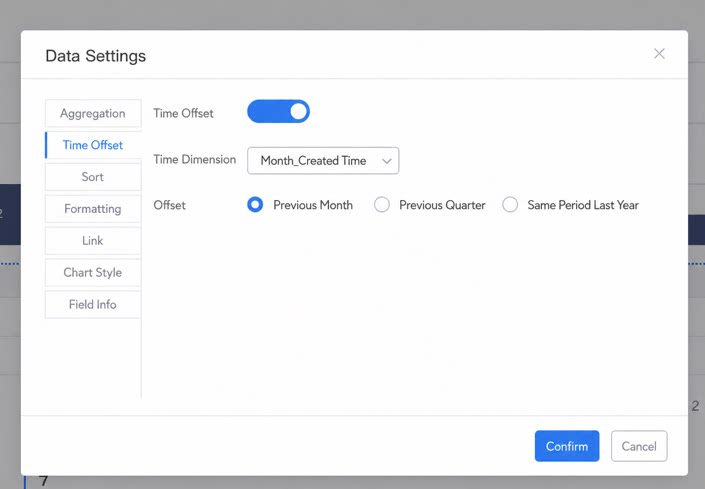Click the Time Dimension field label

tap(194, 160)
